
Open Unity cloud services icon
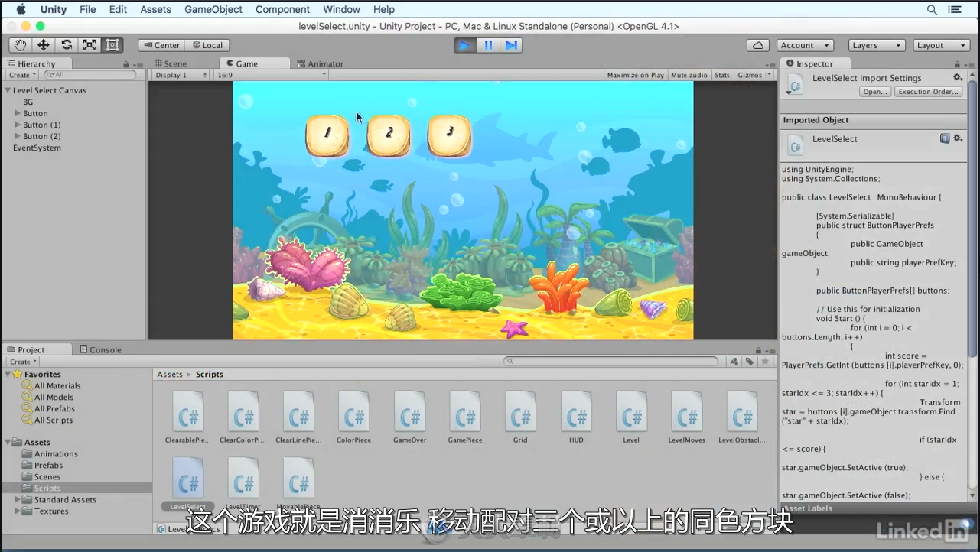(x=757, y=45)
